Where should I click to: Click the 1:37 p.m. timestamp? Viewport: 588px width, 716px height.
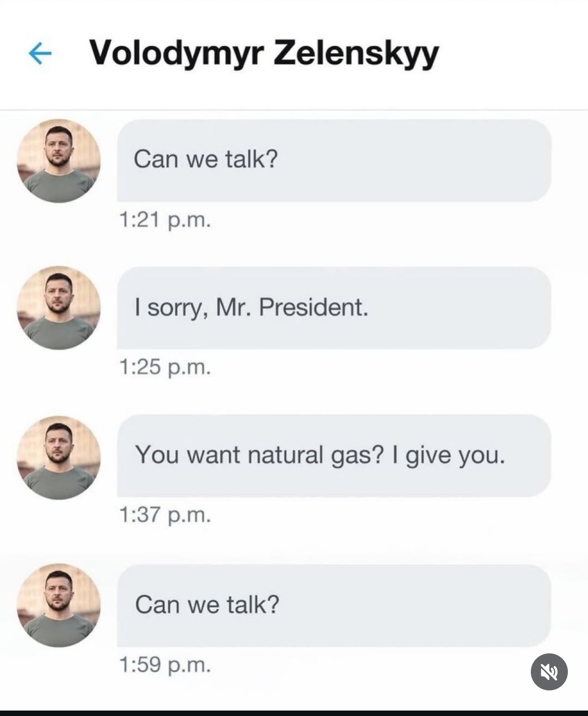(x=165, y=515)
